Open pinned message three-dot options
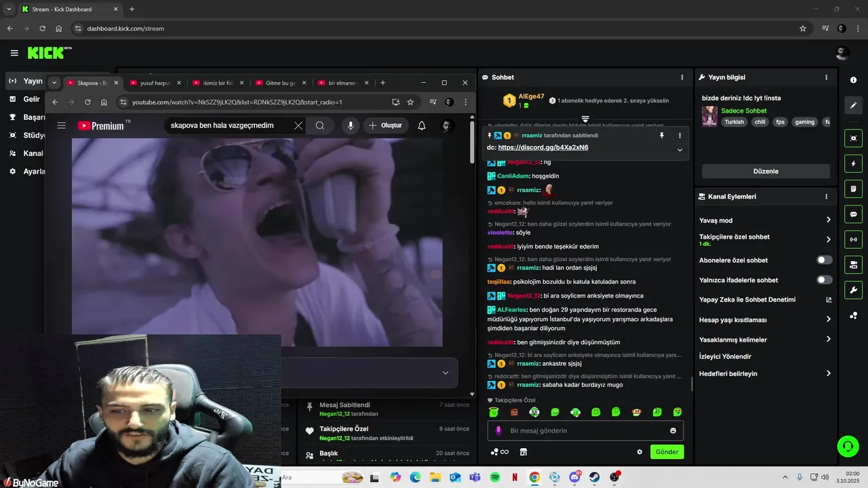The image size is (868, 488). pyautogui.click(x=679, y=136)
